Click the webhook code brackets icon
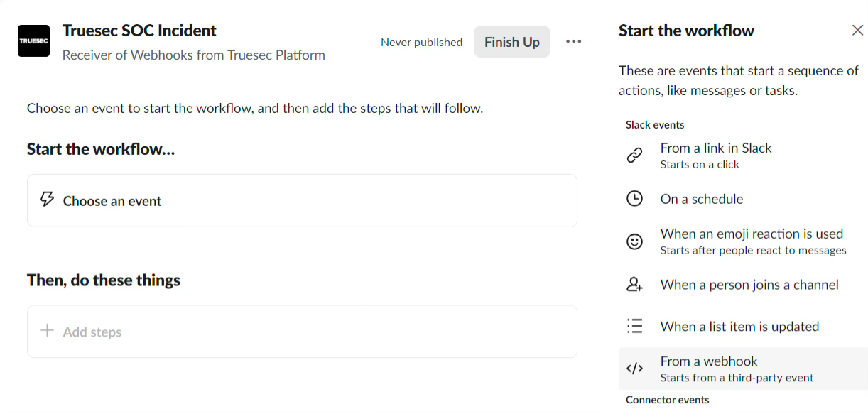The height and width of the screenshot is (414, 868). pyautogui.click(x=634, y=369)
